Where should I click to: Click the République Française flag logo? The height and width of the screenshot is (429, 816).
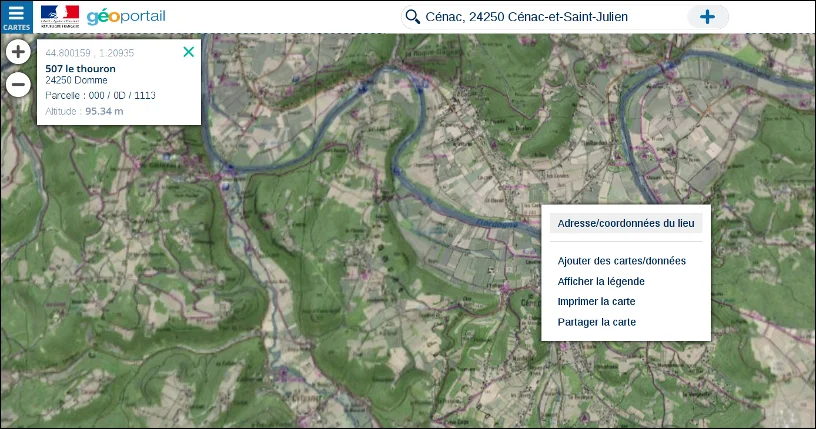pos(60,17)
